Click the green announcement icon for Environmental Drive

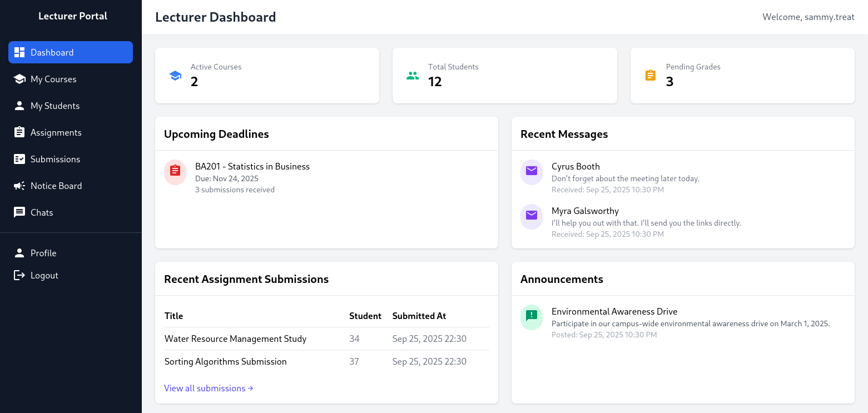tap(532, 317)
